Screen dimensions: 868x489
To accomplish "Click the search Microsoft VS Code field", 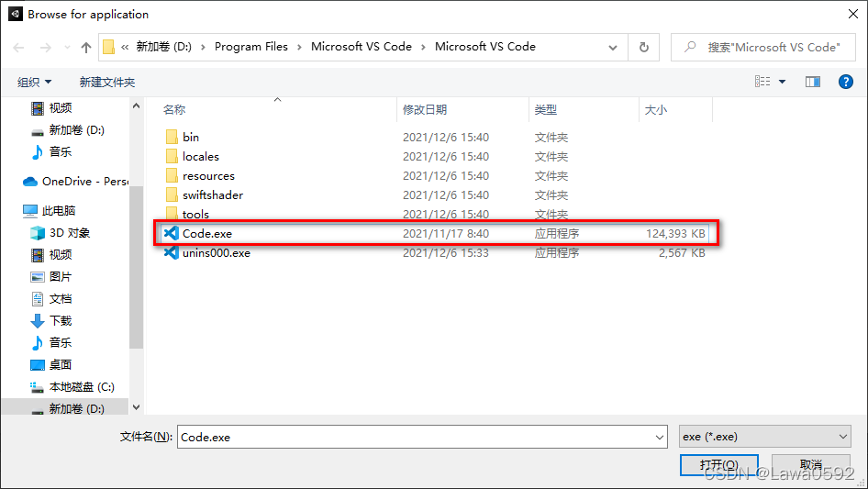I will [763, 48].
